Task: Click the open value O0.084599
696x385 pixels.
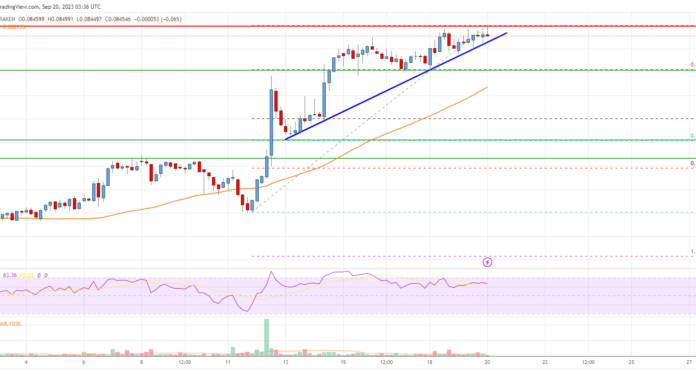Action: coord(31,19)
